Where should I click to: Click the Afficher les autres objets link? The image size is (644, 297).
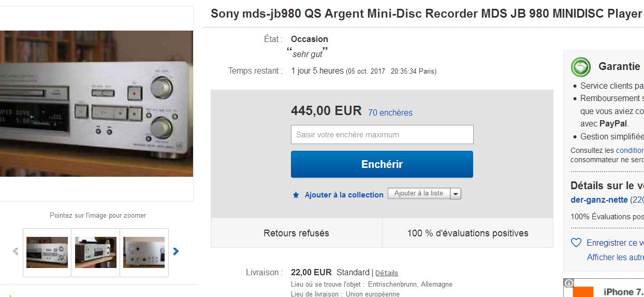click(x=616, y=257)
